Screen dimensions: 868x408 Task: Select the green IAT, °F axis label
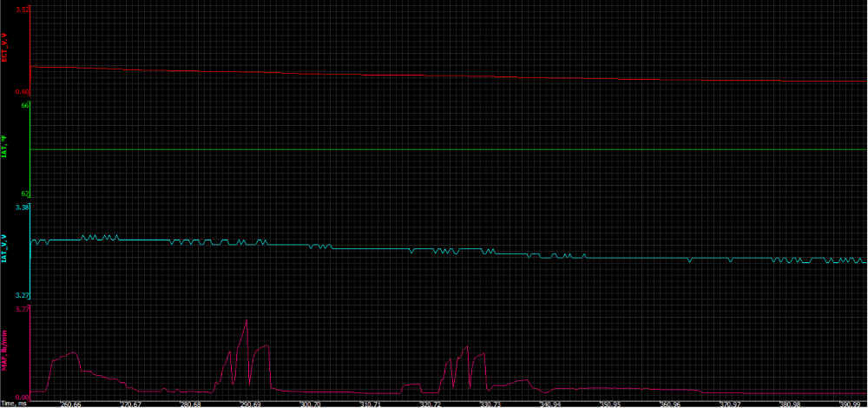tap(5, 147)
